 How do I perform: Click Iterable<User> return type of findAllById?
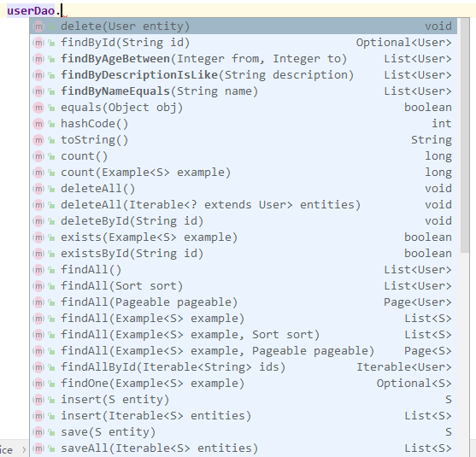click(403, 367)
